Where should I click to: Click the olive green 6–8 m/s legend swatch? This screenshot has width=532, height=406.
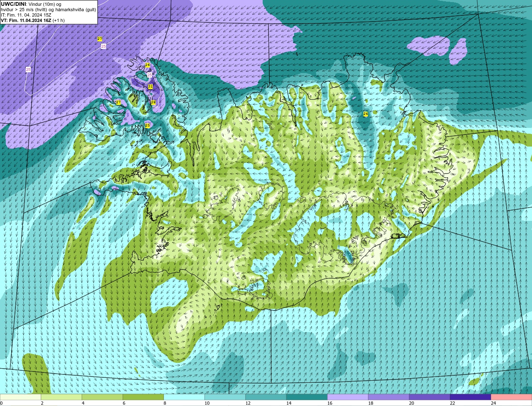pos(143,397)
